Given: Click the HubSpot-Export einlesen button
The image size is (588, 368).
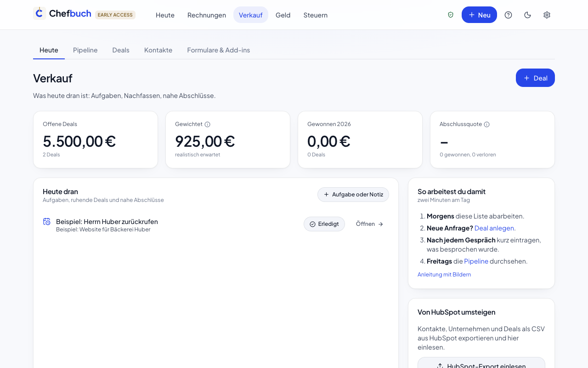Looking at the screenshot, I should click(x=481, y=362).
